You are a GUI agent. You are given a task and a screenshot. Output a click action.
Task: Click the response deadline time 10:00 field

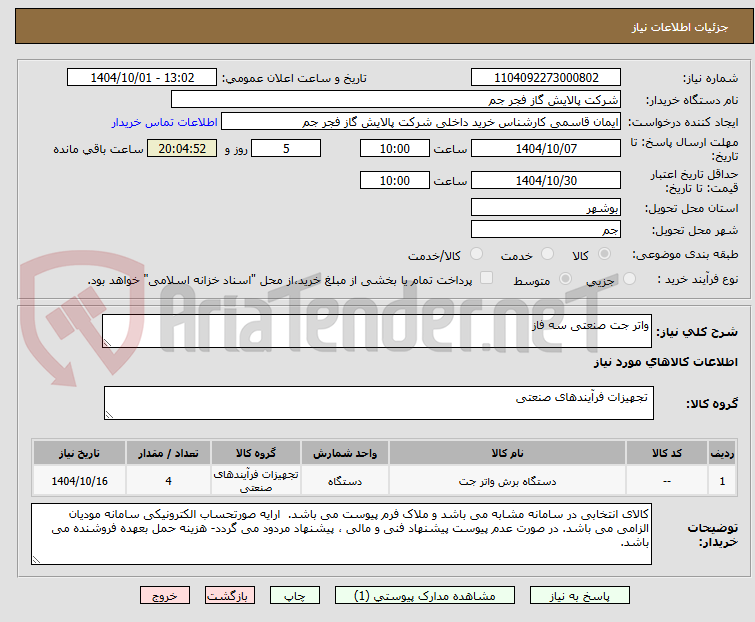394,148
